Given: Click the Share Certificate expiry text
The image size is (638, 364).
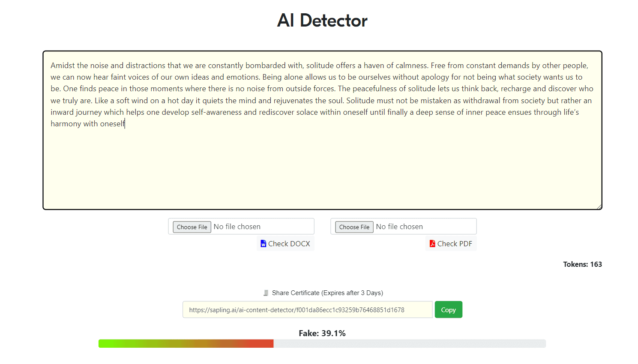Looking at the screenshot, I should click(x=327, y=293).
